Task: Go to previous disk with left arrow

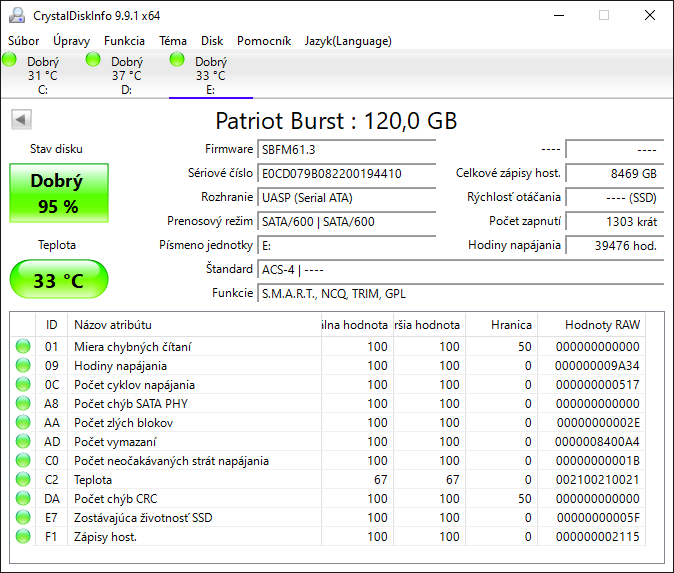Action: point(21,119)
